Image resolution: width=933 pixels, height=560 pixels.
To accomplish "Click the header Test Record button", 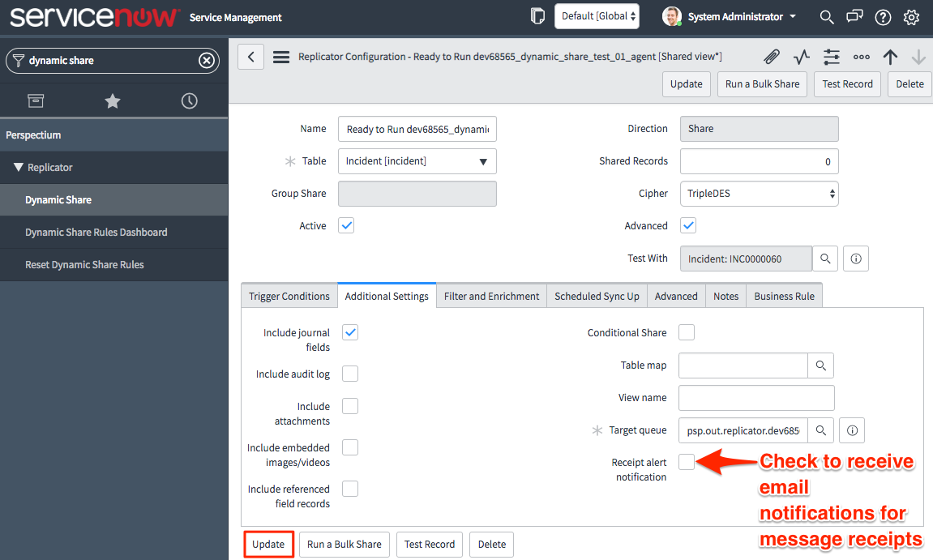I will tap(847, 84).
